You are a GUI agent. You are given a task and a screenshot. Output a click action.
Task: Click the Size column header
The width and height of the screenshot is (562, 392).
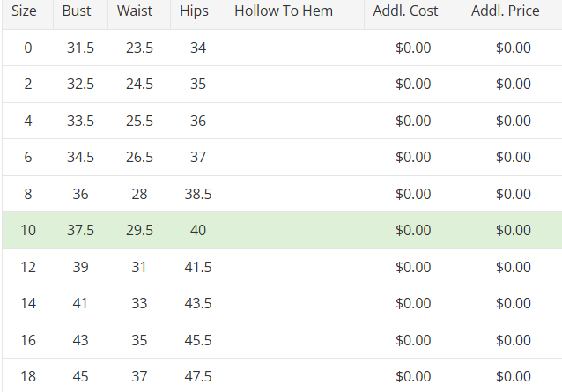coord(24,12)
